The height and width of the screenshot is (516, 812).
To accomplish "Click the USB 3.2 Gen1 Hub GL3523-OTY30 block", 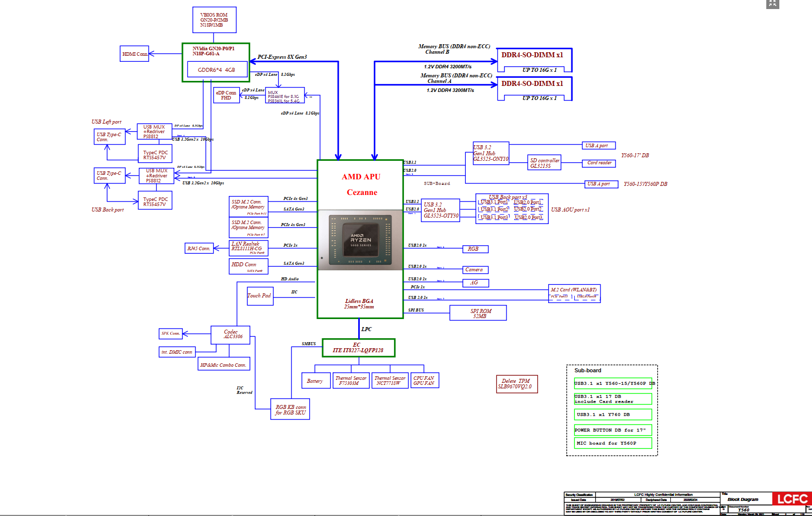I will [441, 210].
